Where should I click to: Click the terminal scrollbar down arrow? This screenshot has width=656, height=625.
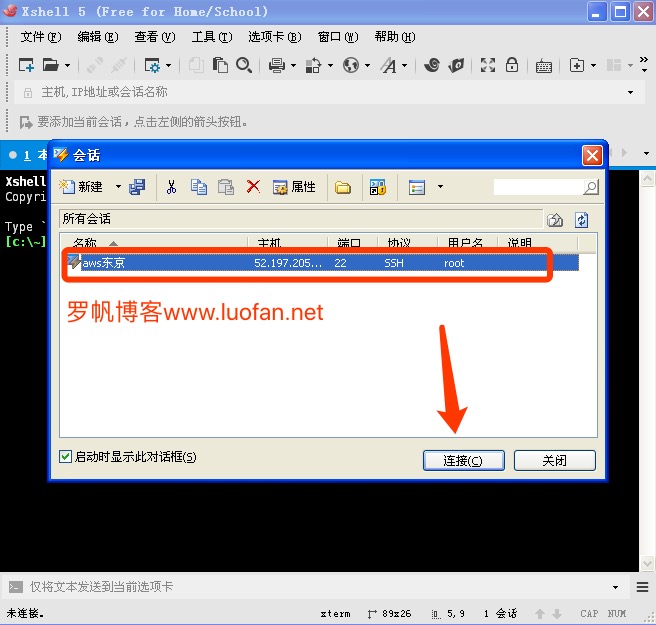pyautogui.click(x=647, y=564)
